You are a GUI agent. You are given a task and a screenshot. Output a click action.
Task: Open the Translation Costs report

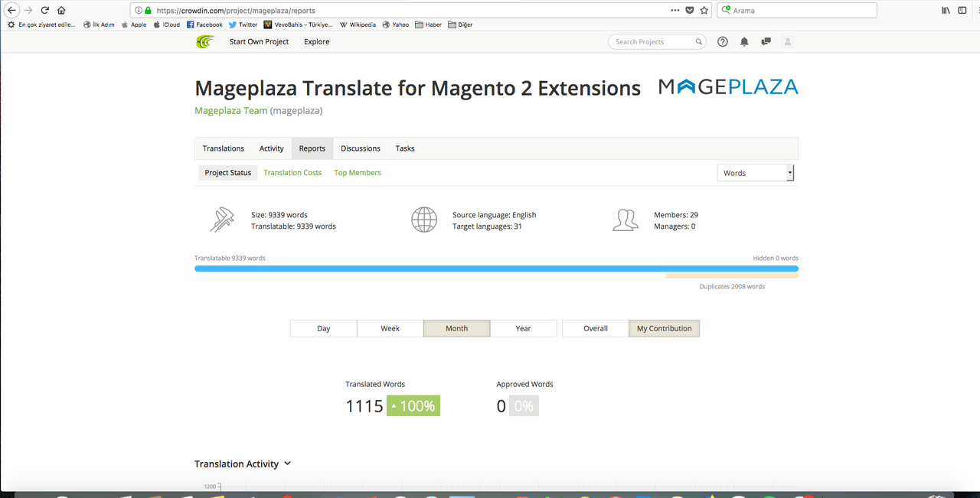click(x=292, y=173)
